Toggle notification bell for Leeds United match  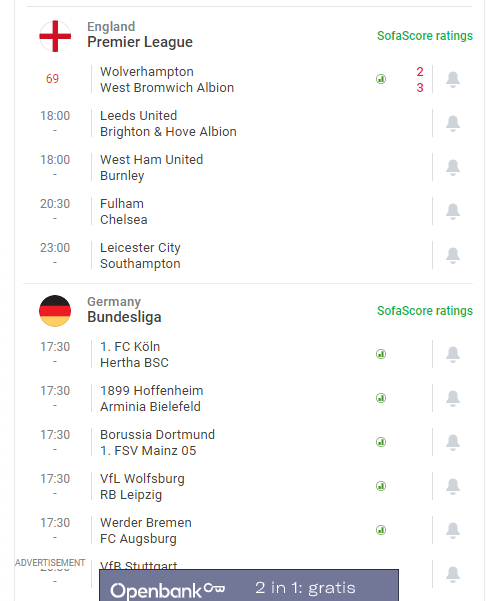click(x=453, y=123)
